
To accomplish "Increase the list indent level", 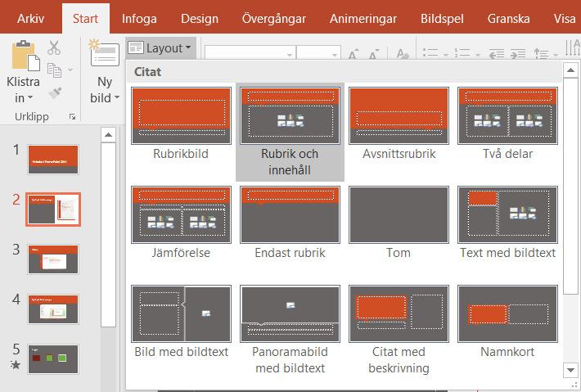I will coord(518,54).
